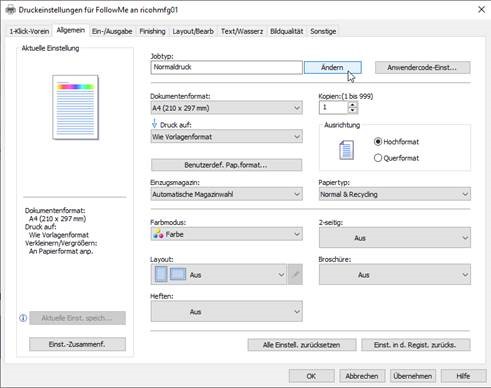Select the Querformat radio button
The image size is (491, 388).
pyautogui.click(x=378, y=158)
